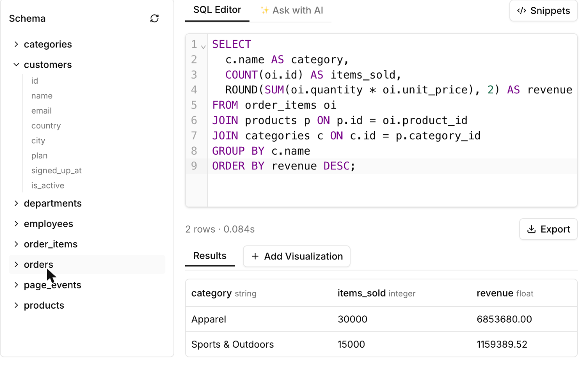The image size is (588, 365).
Task: Click the FROM order_items oi code line
Action: (x=274, y=105)
